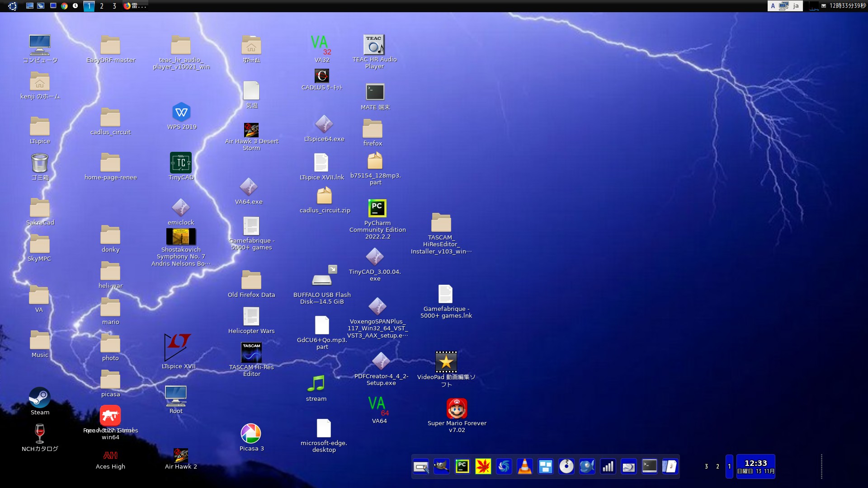The width and height of the screenshot is (868, 488).
Task: Open the Bluefish editor dock icon
Action: pyautogui.click(x=587, y=466)
